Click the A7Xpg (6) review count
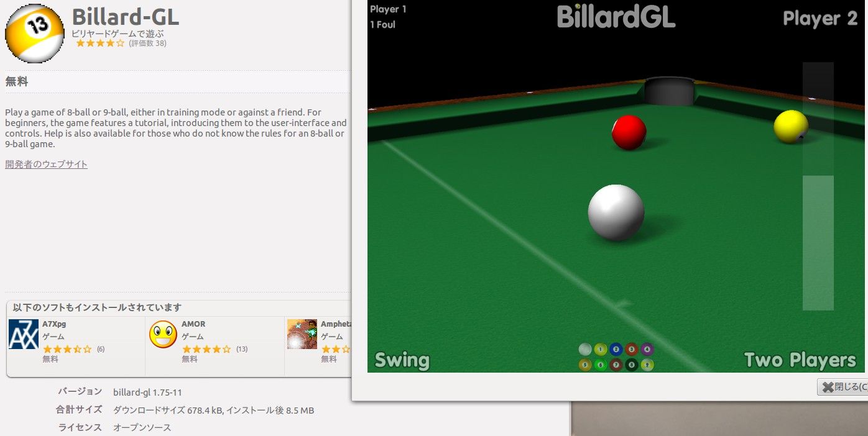The image size is (868, 436). [101, 349]
